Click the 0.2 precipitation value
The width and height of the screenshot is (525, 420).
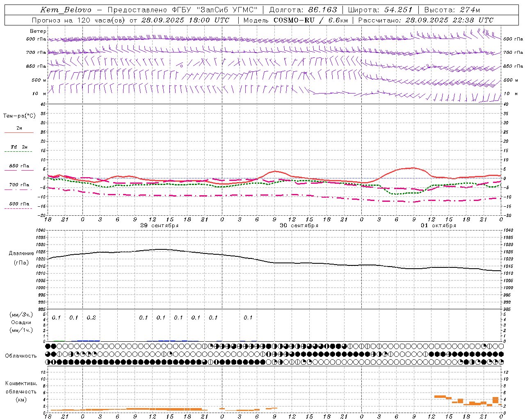[x=91, y=318]
